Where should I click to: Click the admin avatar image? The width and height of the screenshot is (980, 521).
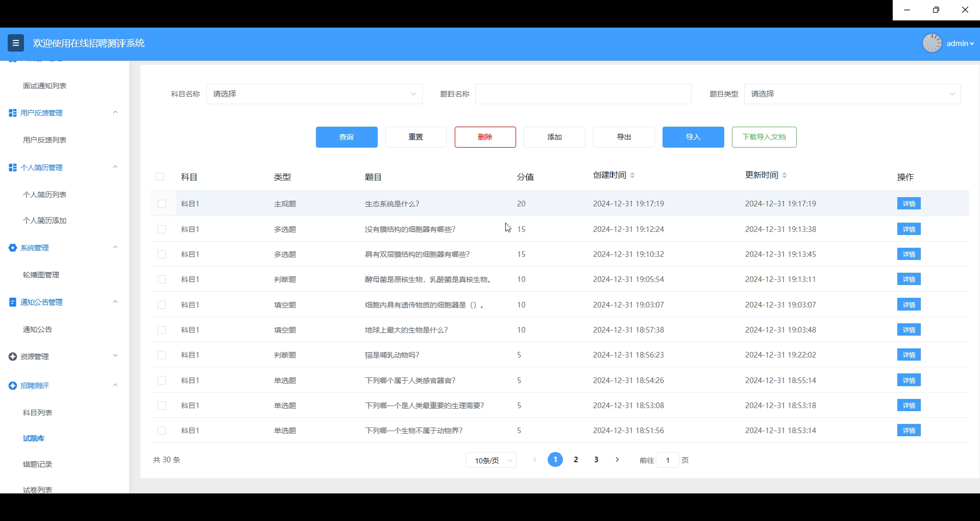(x=932, y=43)
